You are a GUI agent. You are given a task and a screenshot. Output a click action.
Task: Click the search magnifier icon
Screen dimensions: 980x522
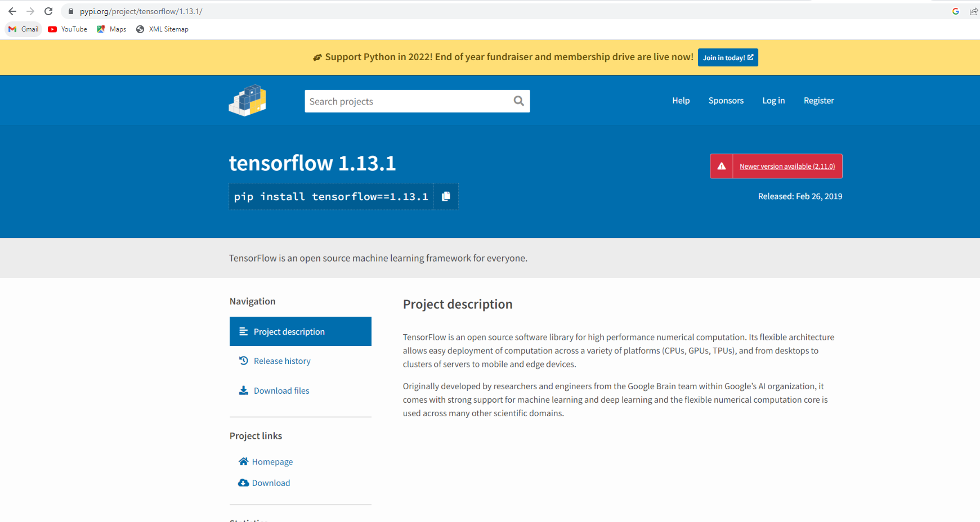[x=519, y=101]
